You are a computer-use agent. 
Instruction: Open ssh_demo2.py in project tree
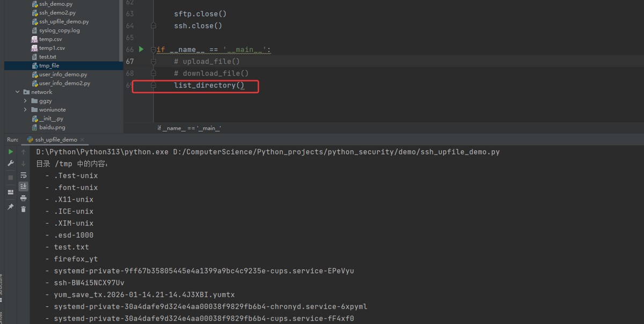(57, 12)
